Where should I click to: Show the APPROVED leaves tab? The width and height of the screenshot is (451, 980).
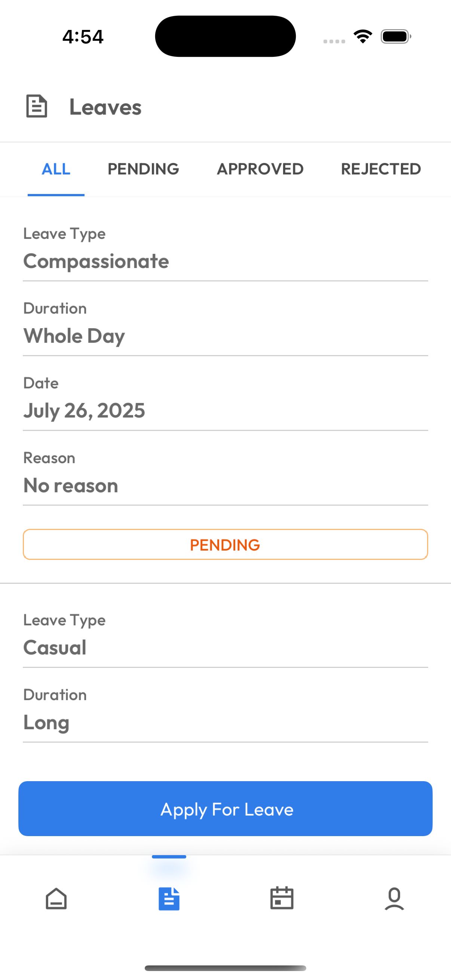(260, 169)
